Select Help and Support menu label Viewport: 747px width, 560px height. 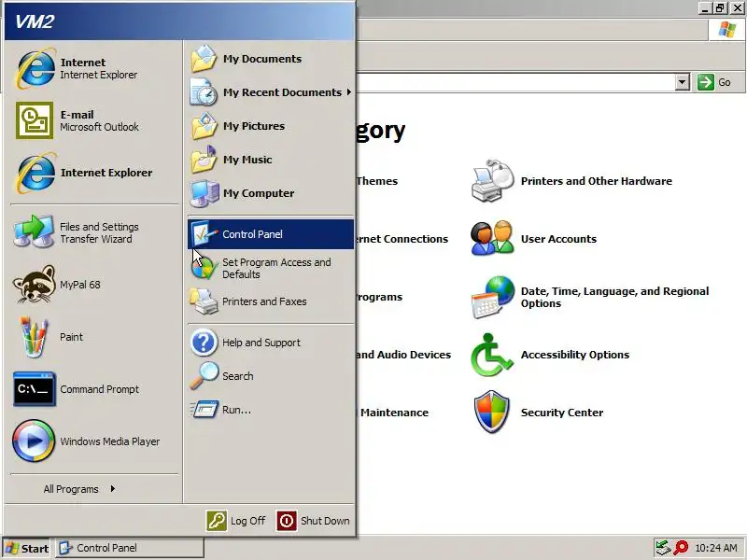(x=261, y=343)
